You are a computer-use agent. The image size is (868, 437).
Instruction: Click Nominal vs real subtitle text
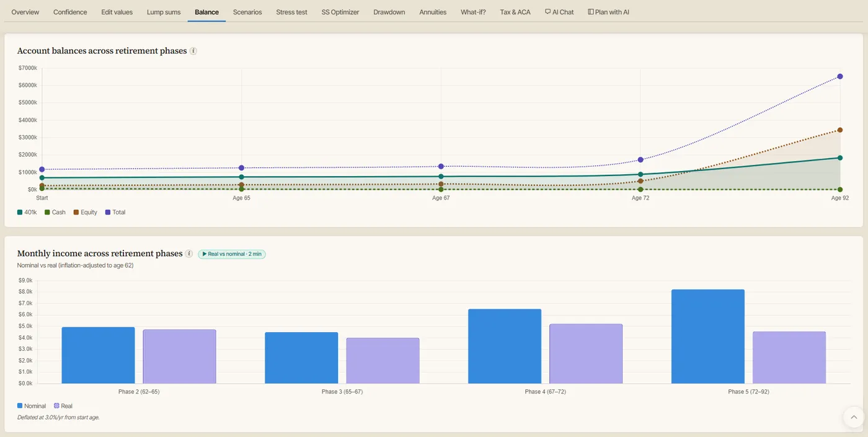pyautogui.click(x=75, y=265)
